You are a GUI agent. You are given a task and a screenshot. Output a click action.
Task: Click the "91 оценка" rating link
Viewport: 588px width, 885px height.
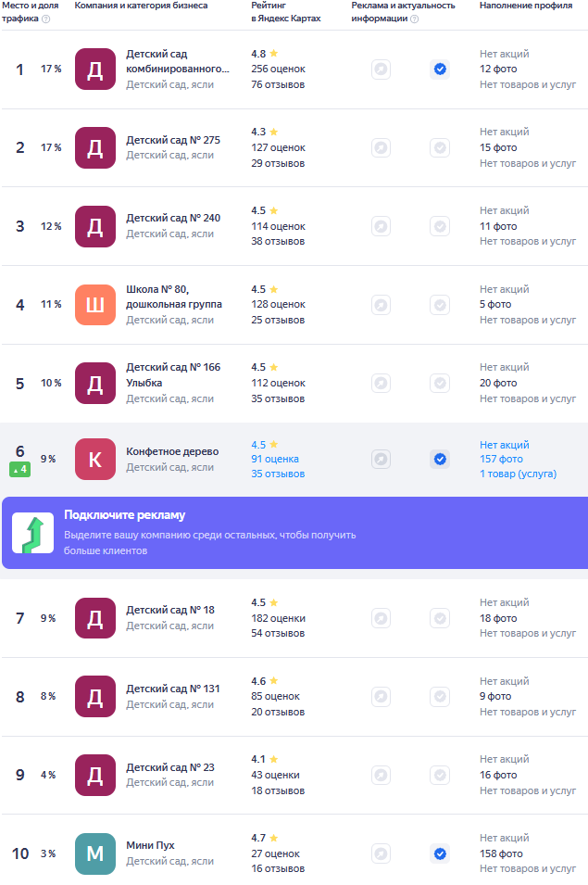[x=275, y=459]
